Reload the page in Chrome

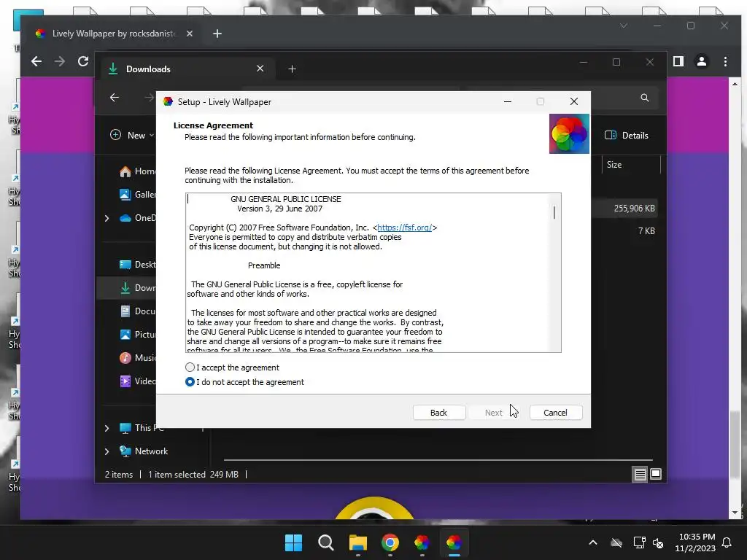point(83,61)
